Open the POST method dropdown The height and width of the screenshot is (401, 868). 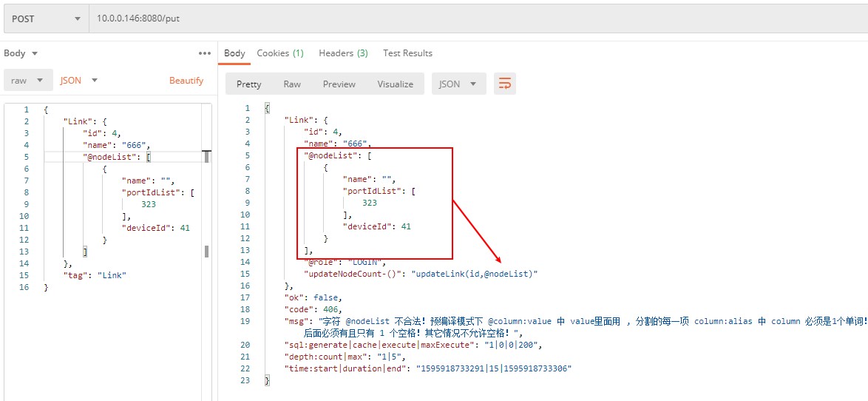click(x=46, y=18)
